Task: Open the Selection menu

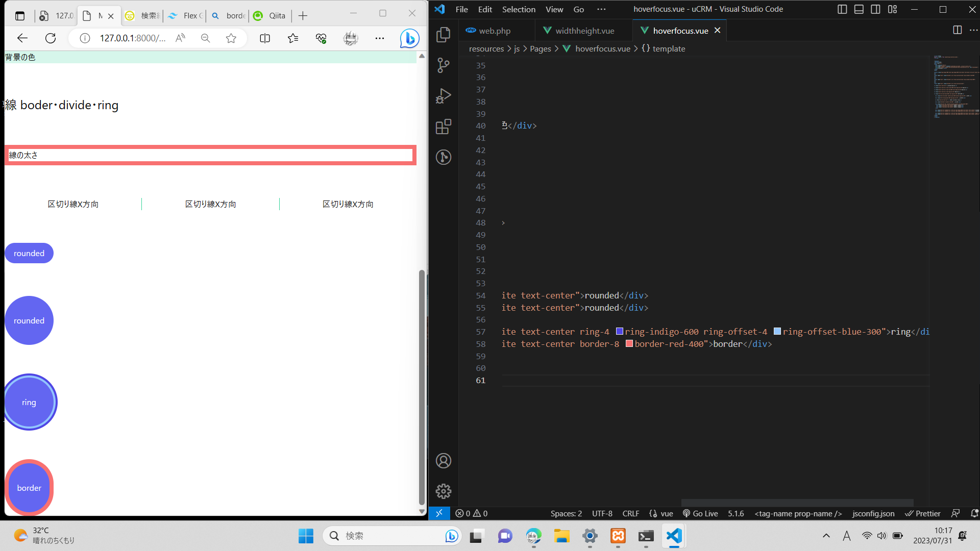Action: click(x=519, y=9)
